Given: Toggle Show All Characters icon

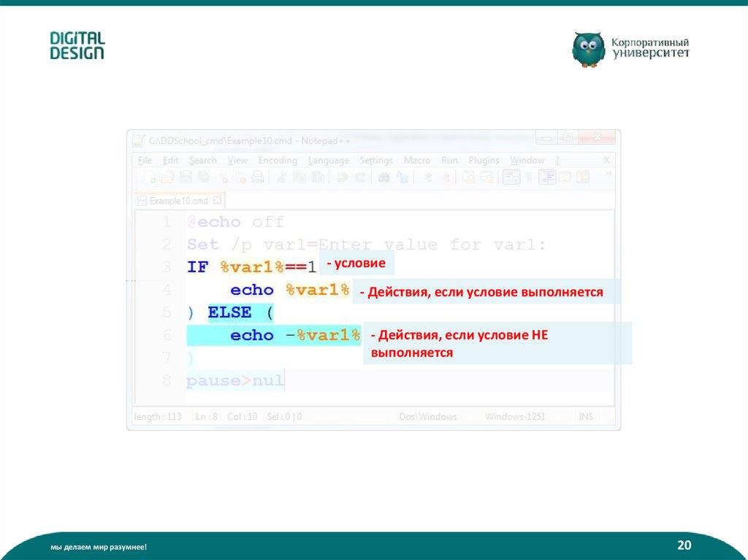Looking at the screenshot, I should pos(529,177).
